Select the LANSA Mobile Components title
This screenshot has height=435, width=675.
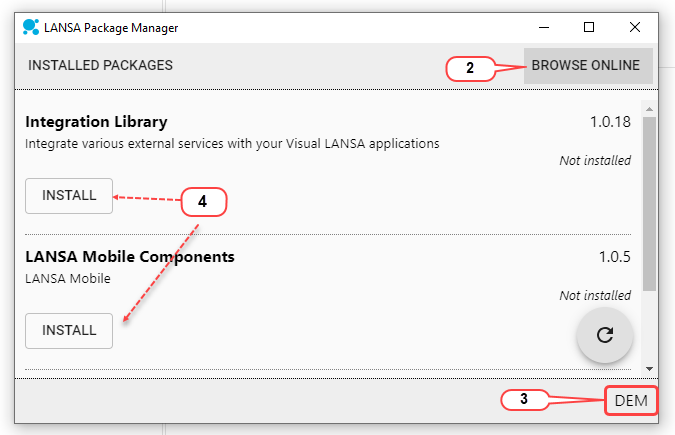pyautogui.click(x=130, y=256)
